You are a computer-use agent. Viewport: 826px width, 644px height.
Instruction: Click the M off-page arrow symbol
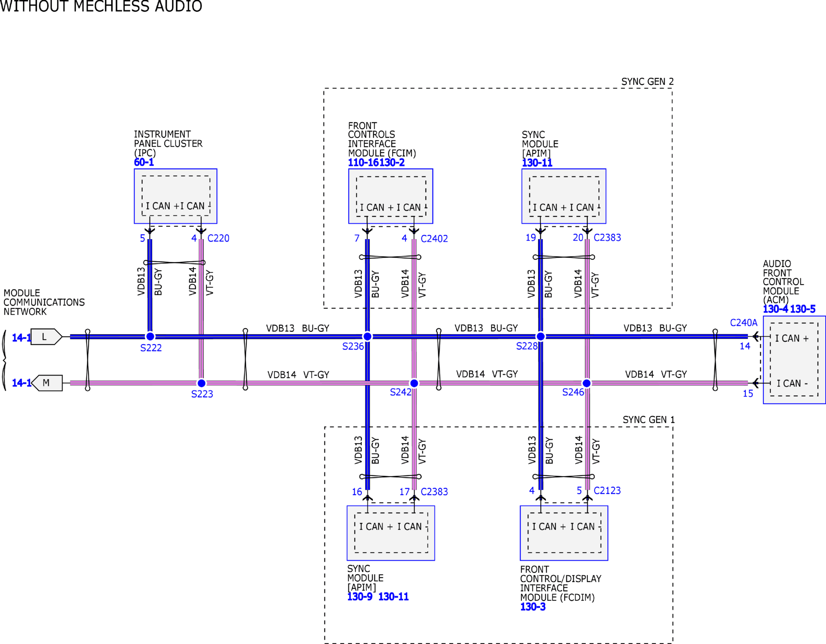click(47, 383)
